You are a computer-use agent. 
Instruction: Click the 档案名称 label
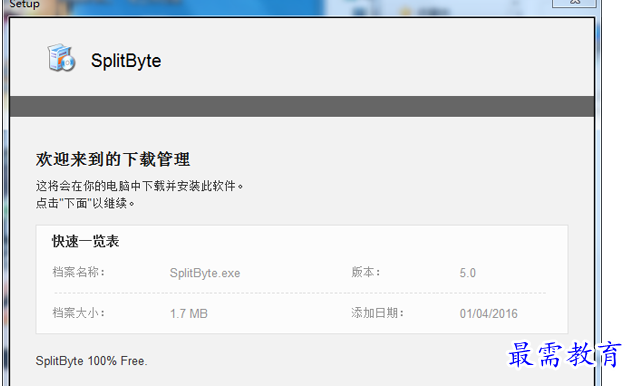coord(78,272)
